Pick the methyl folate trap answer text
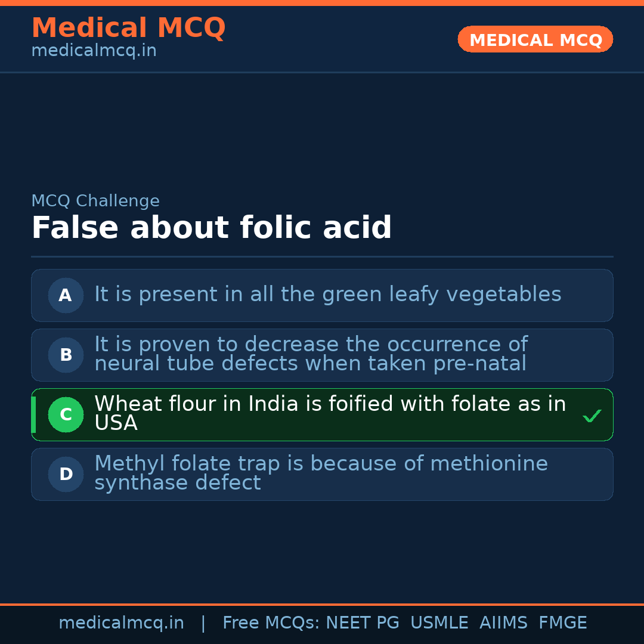Image resolution: width=644 pixels, height=644 pixels. click(x=321, y=473)
